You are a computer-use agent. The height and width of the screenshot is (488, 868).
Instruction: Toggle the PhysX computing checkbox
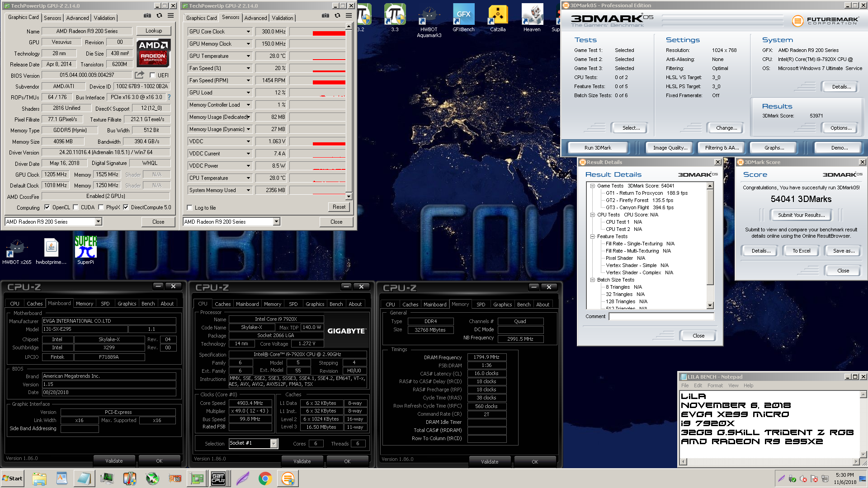101,207
